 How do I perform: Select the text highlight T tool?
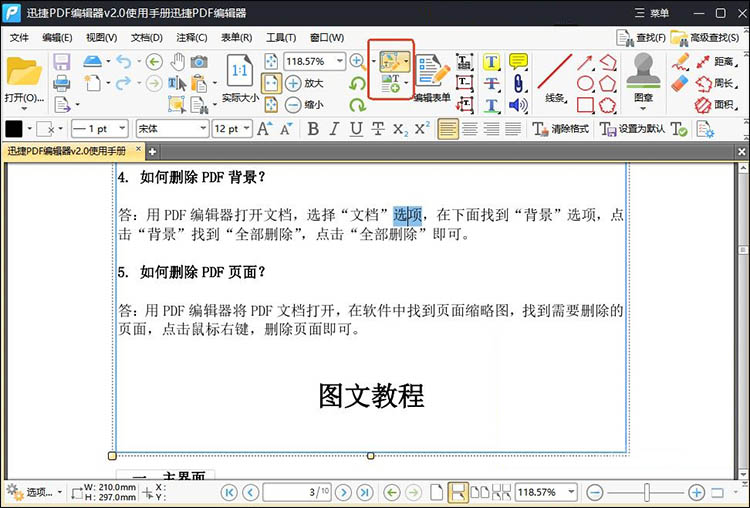click(x=491, y=62)
